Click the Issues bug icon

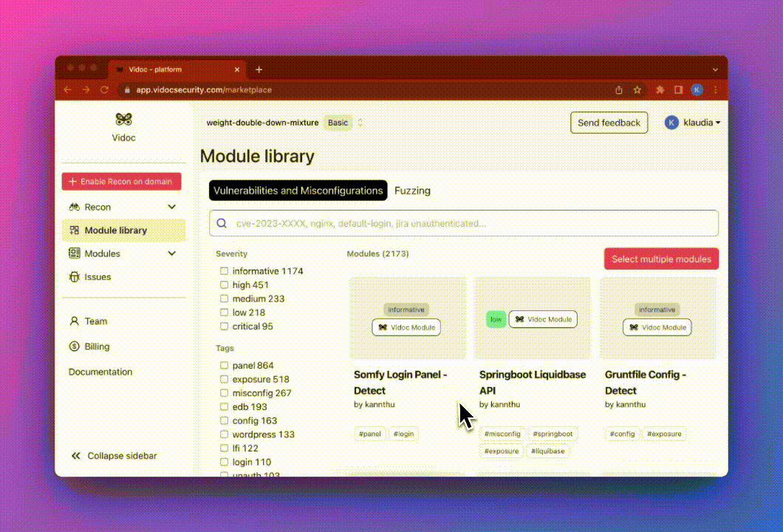[75, 277]
